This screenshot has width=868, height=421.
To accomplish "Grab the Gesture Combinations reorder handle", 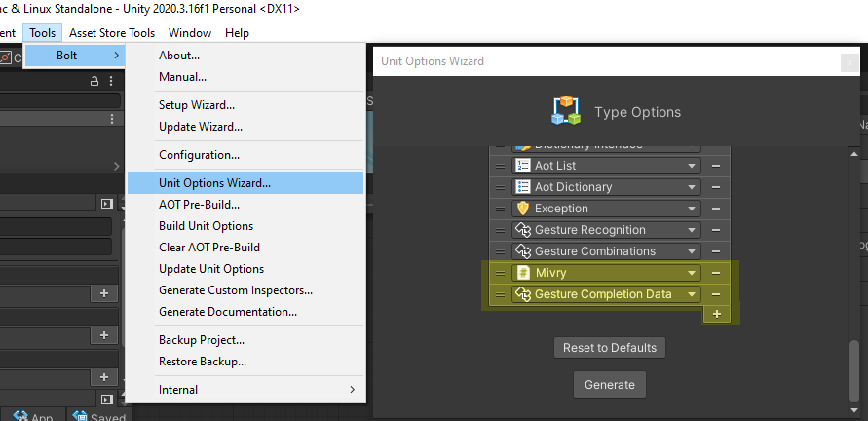I will tap(500, 251).
